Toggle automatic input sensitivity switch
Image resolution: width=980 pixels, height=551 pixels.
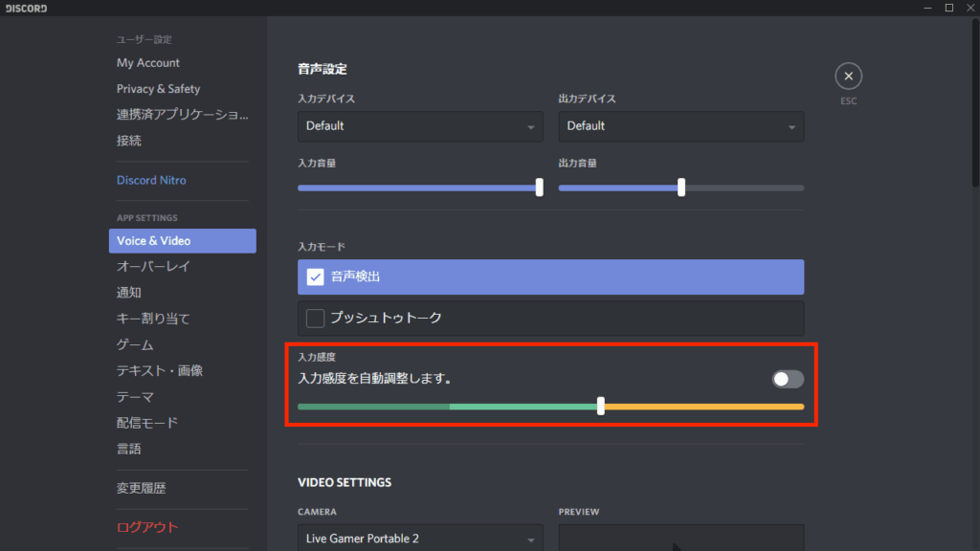[x=788, y=379]
